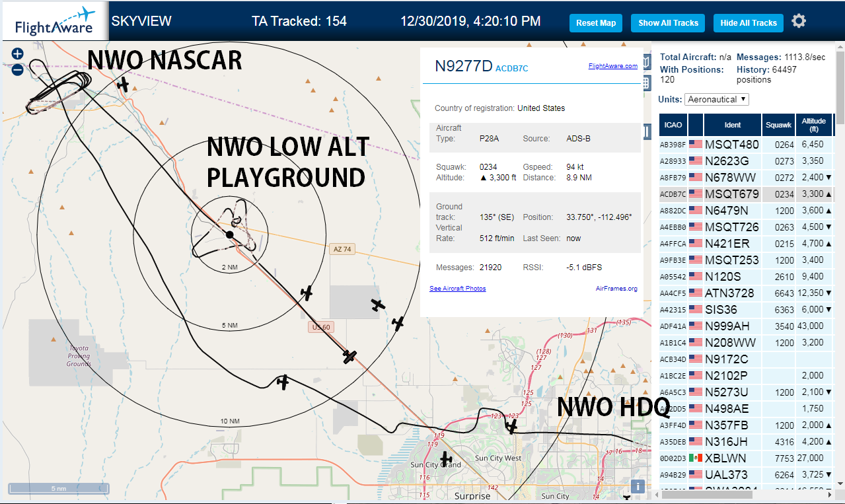
Task: Select the aircraft icon near the 10 NM label
Action: 283,382
